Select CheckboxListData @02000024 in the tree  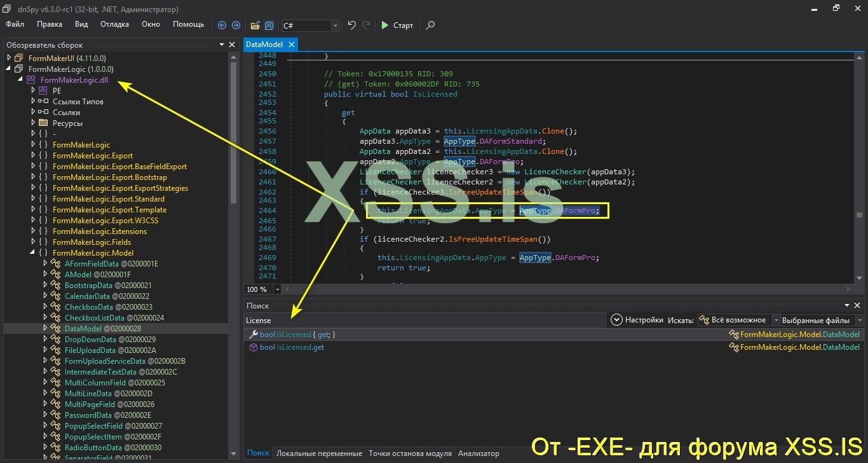tap(114, 317)
